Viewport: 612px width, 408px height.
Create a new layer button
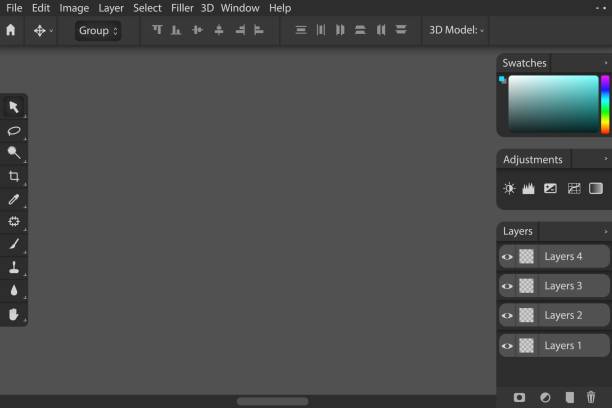[569, 397]
